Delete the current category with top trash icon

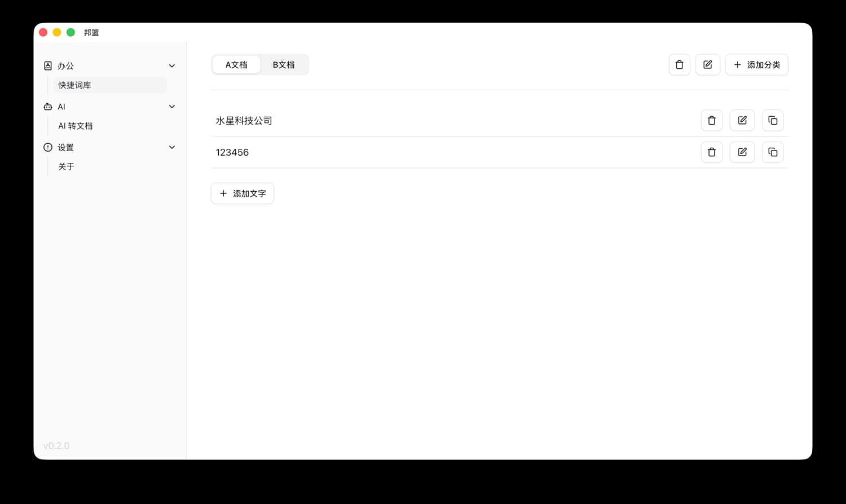(x=679, y=65)
